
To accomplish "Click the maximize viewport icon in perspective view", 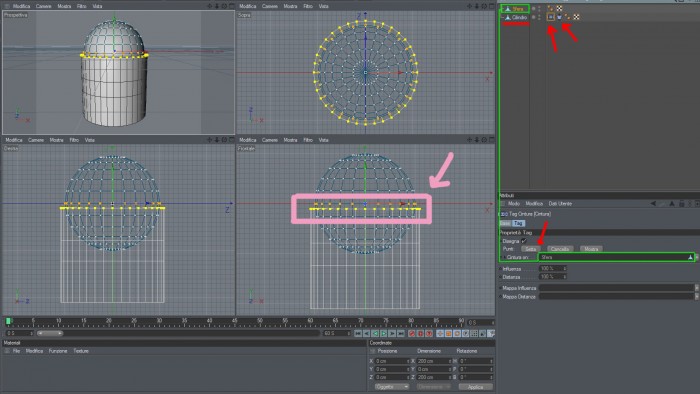I will [232, 6].
